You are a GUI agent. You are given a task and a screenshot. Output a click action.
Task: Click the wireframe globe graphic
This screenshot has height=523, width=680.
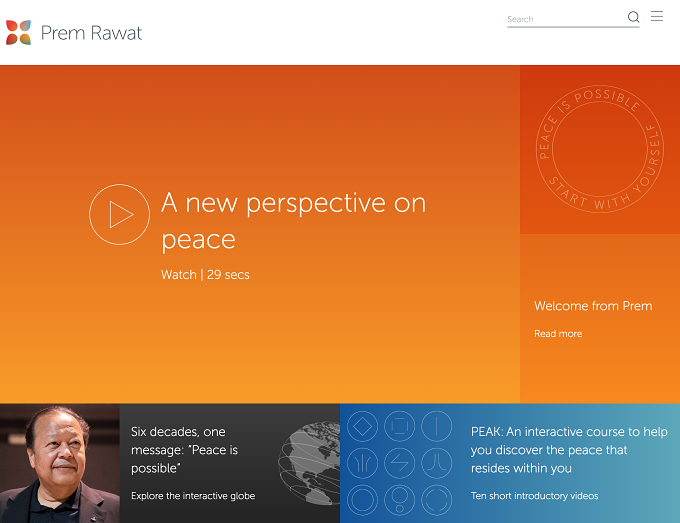309,463
